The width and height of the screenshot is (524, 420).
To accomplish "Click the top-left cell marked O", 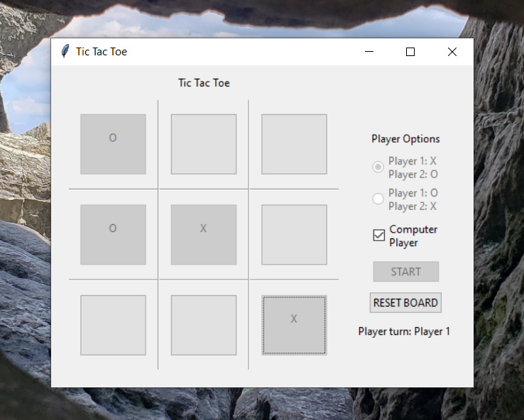I will tap(113, 144).
